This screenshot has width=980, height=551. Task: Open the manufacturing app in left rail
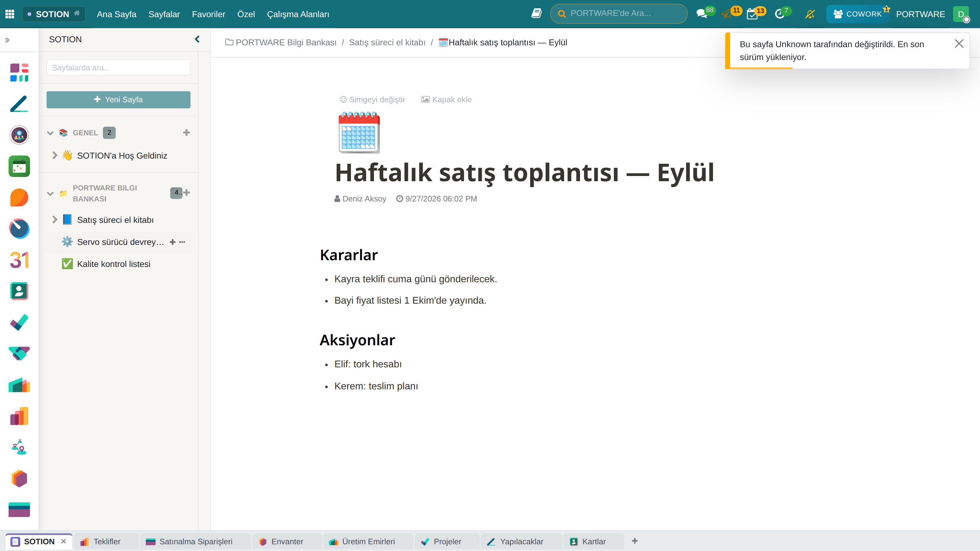[19, 385]
